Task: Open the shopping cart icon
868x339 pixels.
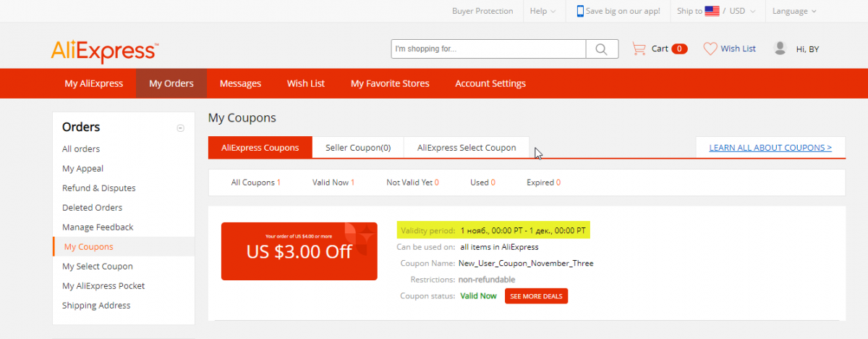Action: (639, 49)
